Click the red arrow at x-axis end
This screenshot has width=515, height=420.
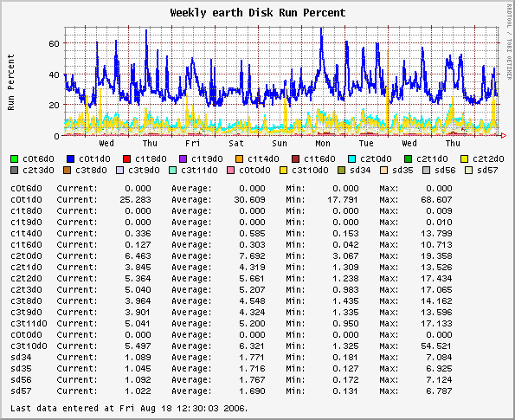pyautogui.click(x=503, y=135)
